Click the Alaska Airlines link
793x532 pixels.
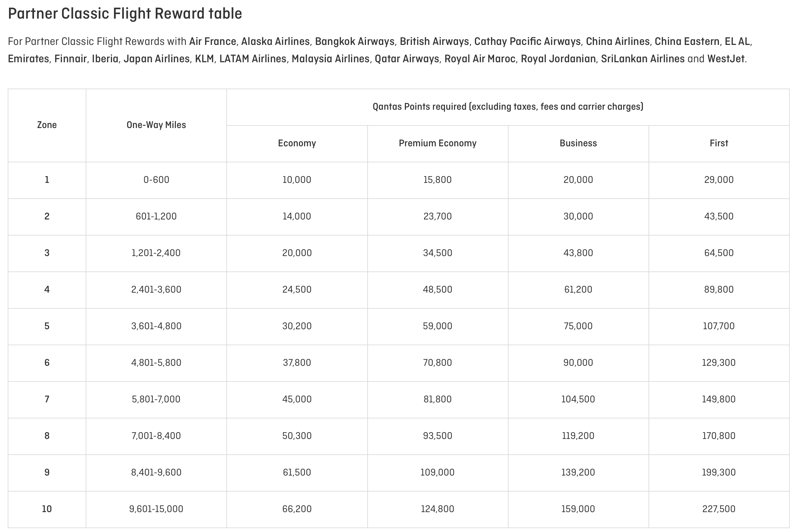click(275, 41)
